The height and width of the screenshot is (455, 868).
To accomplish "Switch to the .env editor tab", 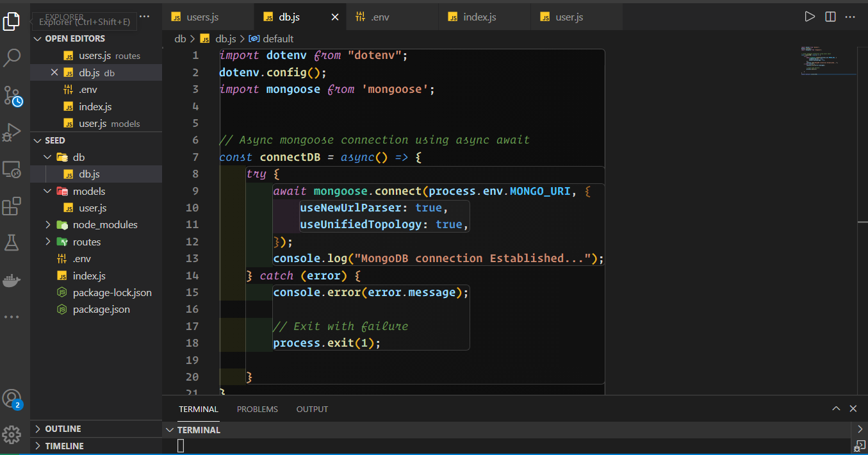I will point(381,17).
